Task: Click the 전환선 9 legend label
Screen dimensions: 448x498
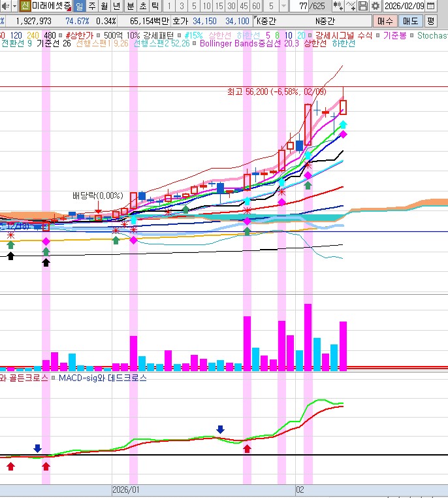Action: coord(16,43)
